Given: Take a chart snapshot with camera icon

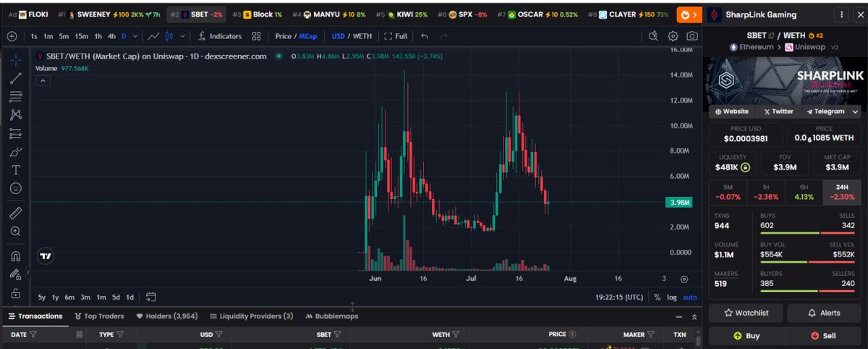Looking at the screenshot, I should click(692, 36).
